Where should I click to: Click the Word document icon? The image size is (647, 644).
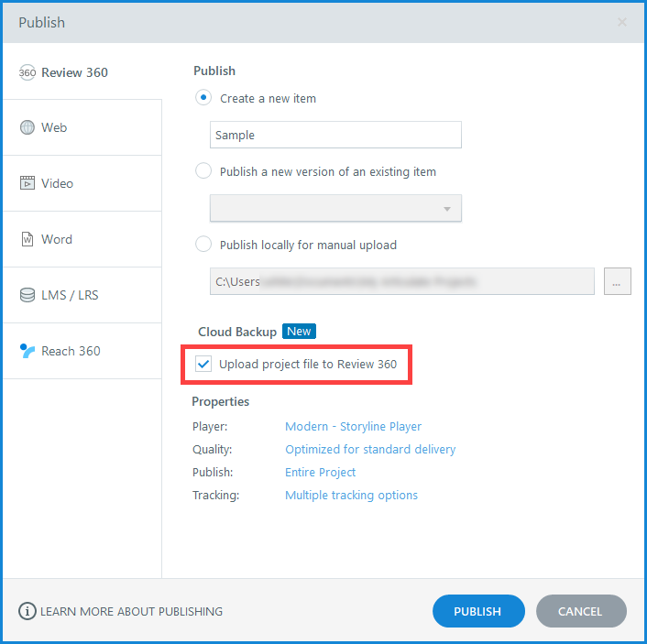pos(27,239)
